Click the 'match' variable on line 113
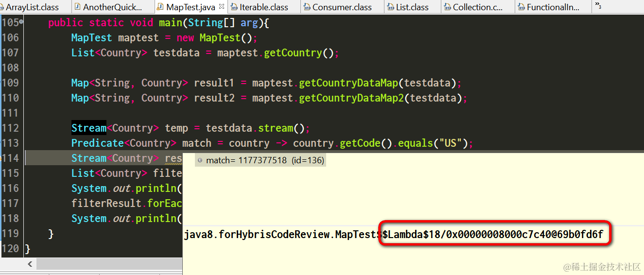 [x=197, y=143]
